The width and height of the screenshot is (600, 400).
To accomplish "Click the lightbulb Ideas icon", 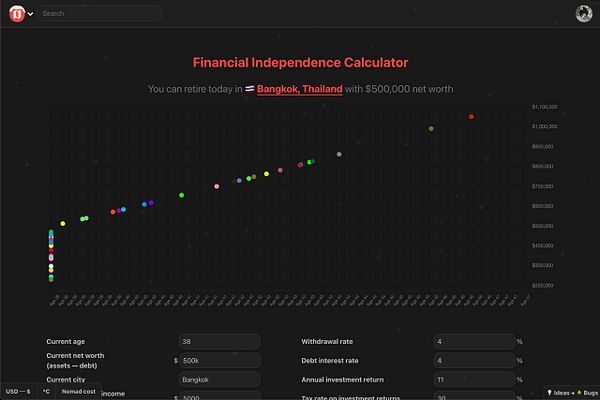I will [x=549, y=392].
